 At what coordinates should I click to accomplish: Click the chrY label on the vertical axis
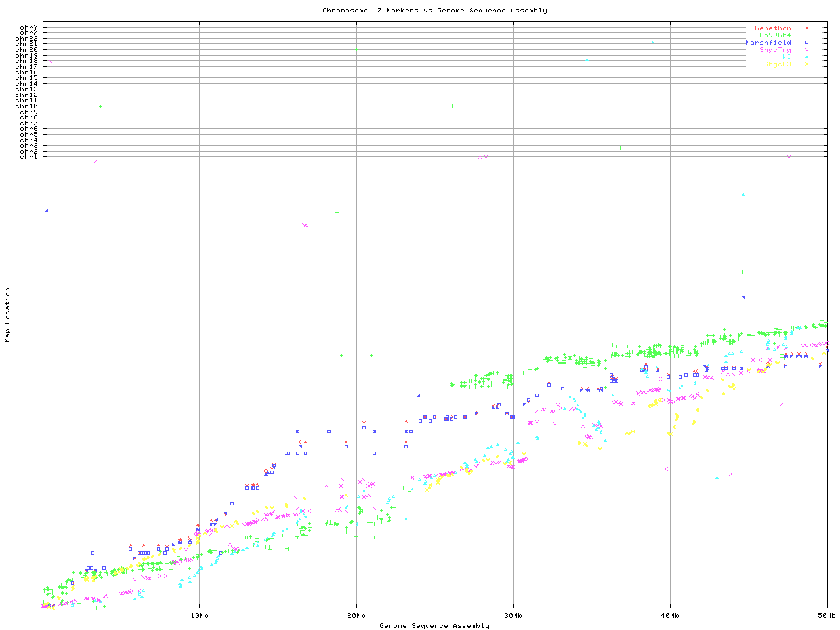tap(29, 28)
